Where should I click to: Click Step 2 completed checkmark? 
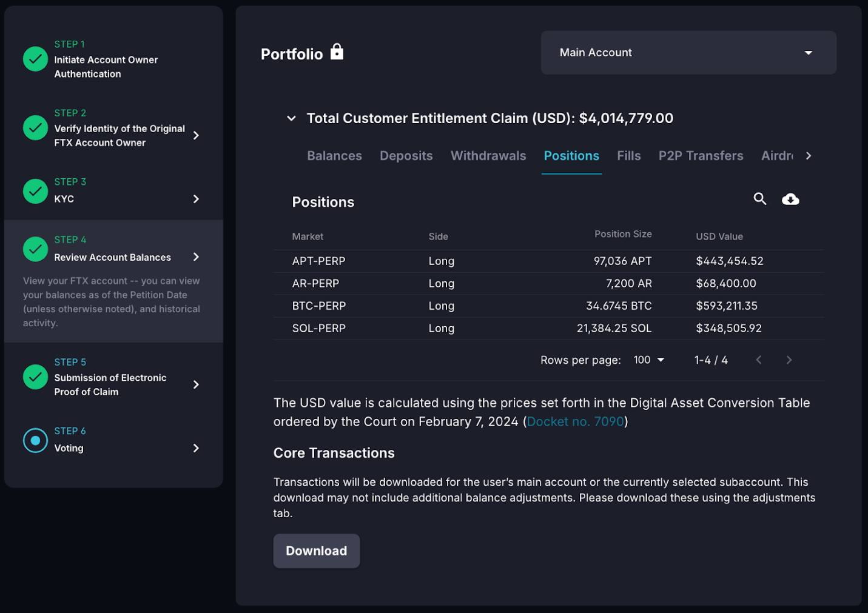click(x=35, y=128)
